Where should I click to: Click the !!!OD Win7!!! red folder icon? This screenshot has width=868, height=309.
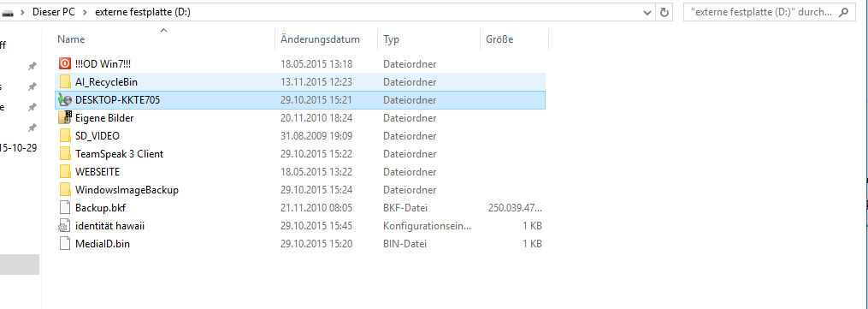point(65,63)
